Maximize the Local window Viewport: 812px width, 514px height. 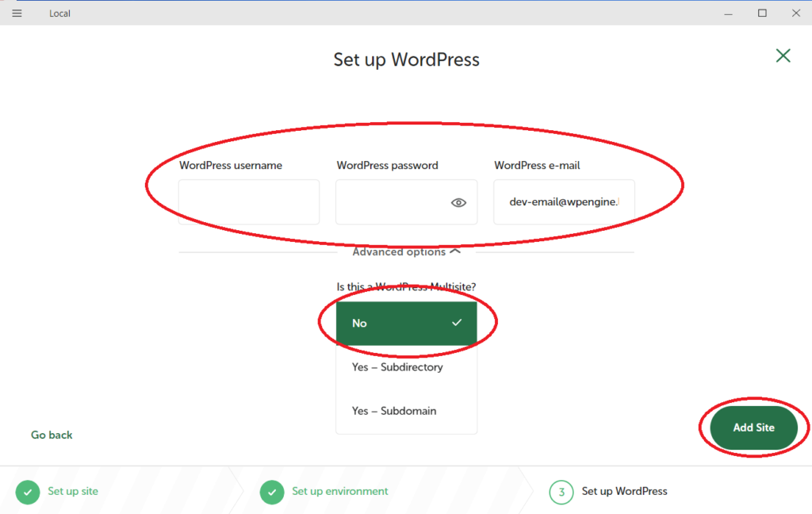point(762,13)
